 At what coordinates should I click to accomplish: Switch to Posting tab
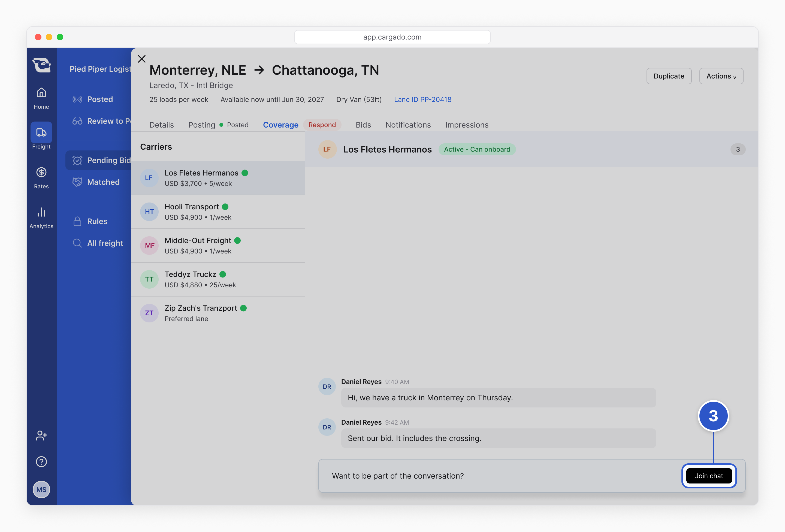point(202,125)
